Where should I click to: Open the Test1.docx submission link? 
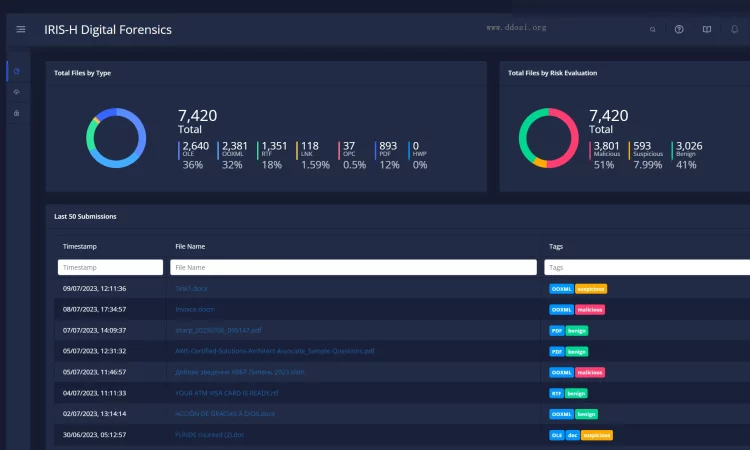191,288
